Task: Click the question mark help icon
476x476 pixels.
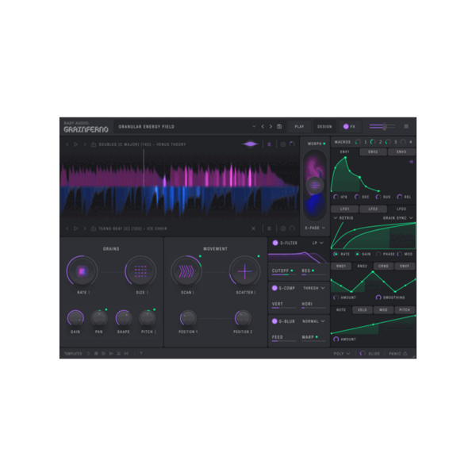Action: pyautogui.click(x=141, y=353)
